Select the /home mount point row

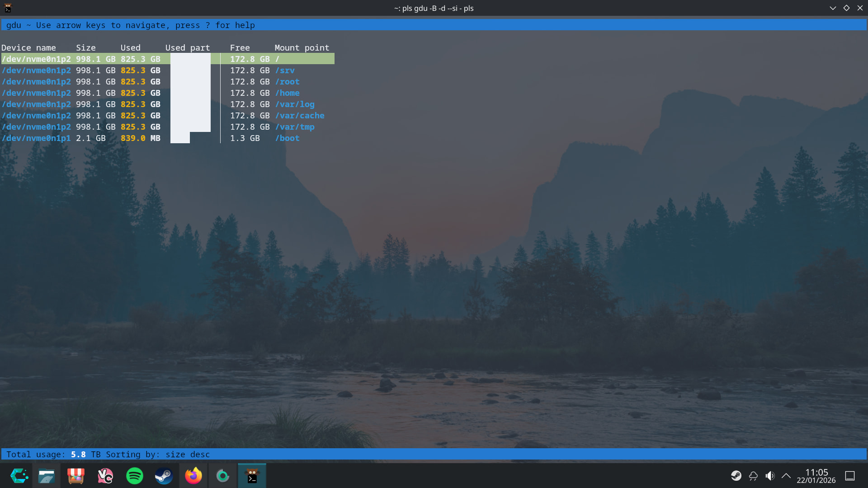coord(287,93)
